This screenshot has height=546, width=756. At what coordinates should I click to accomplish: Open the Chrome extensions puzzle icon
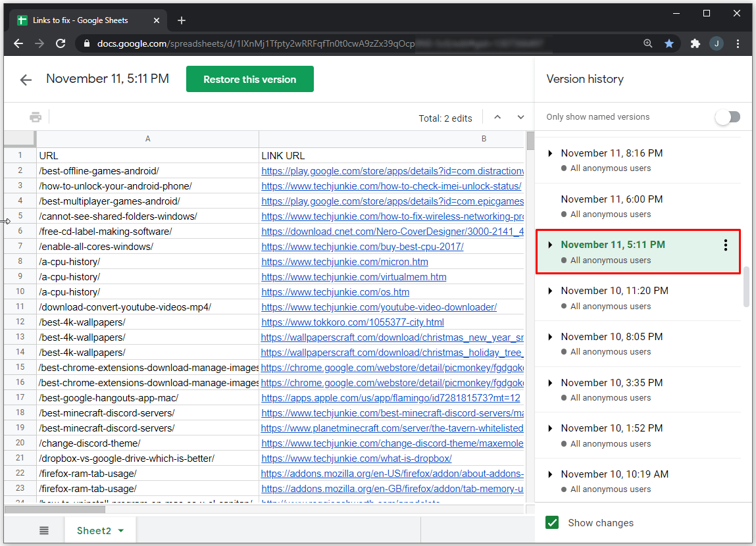tap(695, 43)
